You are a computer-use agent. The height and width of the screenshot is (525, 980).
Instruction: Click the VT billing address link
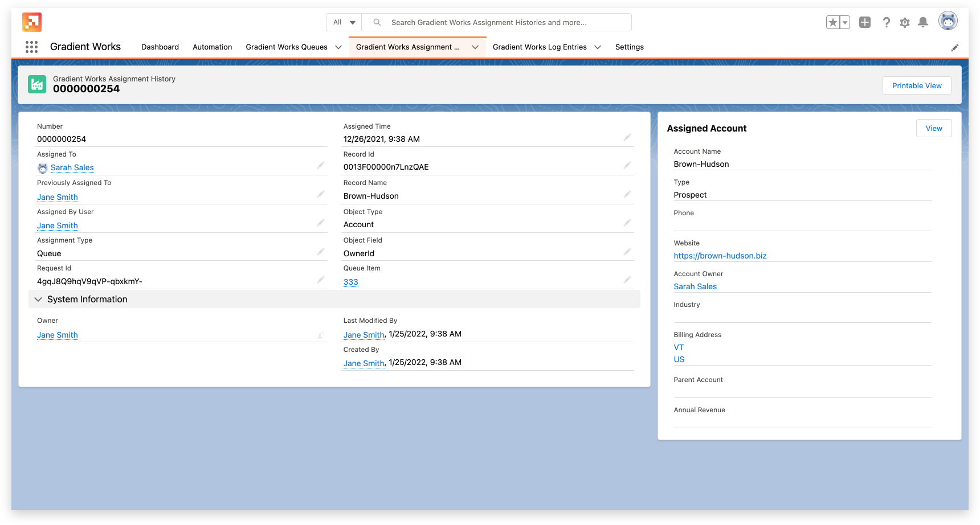coord(679,347)
